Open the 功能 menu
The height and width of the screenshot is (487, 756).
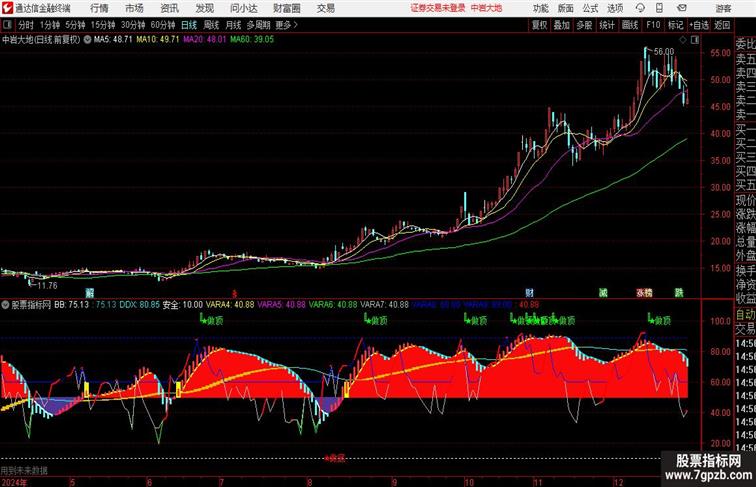tap(540, 8)
